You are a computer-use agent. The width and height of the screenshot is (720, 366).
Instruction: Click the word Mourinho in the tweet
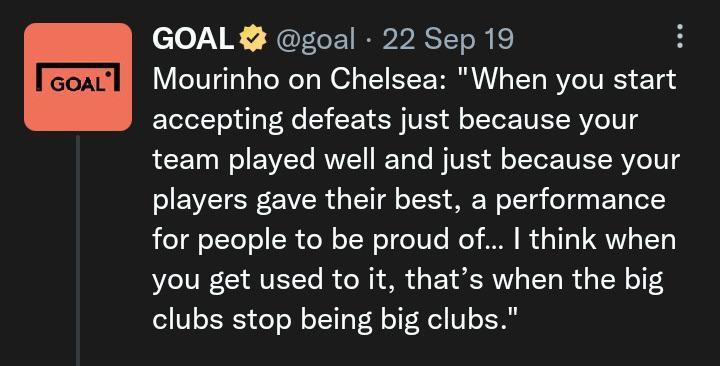pos(216,79)
